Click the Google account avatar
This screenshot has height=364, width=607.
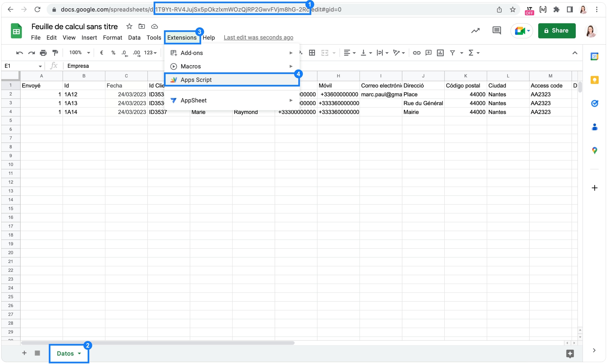[x=591, y=31]
